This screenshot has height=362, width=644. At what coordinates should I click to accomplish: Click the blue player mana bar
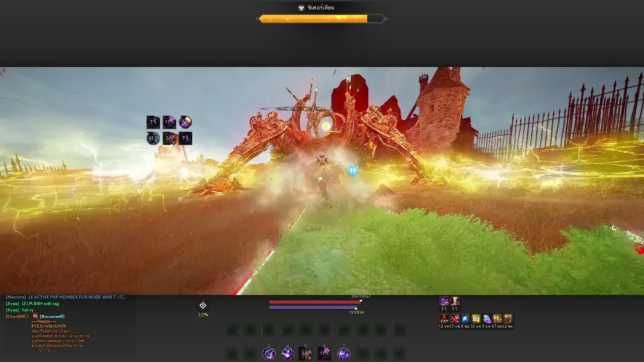click(313, 307)
